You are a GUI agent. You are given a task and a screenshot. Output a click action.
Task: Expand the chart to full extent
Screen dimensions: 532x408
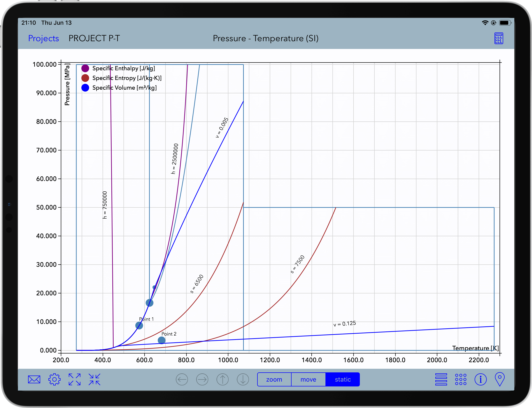[75, 379]
